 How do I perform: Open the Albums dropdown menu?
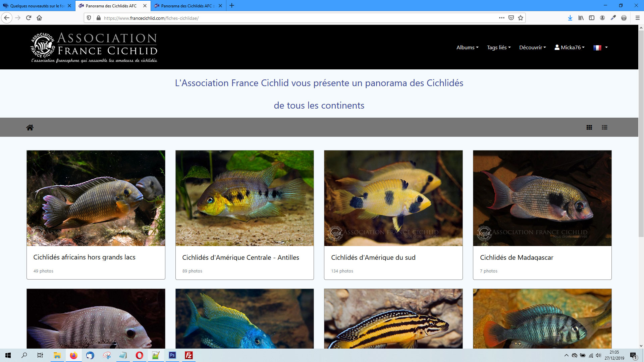point(467,47)
